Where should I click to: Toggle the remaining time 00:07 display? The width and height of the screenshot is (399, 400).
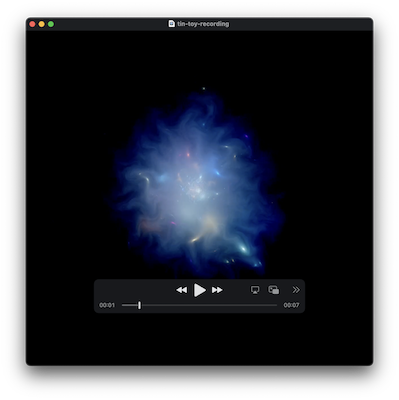point(291,305)
